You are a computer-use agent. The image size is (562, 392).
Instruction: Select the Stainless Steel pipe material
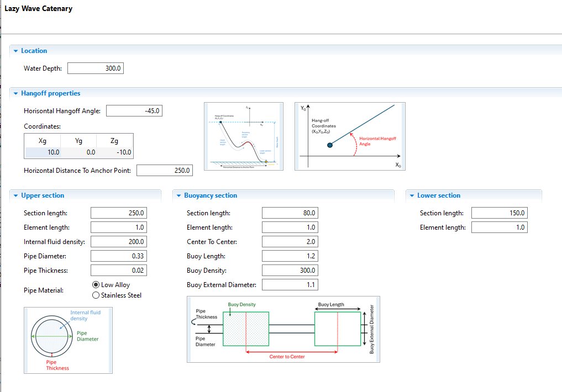click(x=96, y=295)
